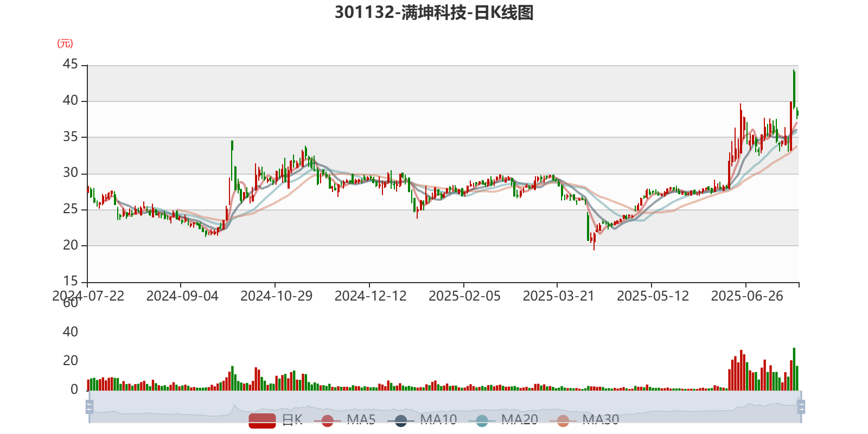Click the (元) unit label
Screen dimensions: 868x434
(x=65, y=43)
